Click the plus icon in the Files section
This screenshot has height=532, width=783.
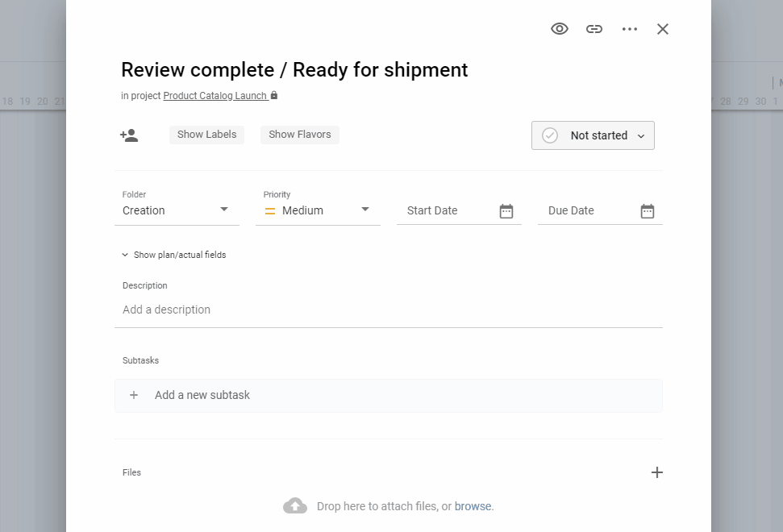[x=657, y=472]
